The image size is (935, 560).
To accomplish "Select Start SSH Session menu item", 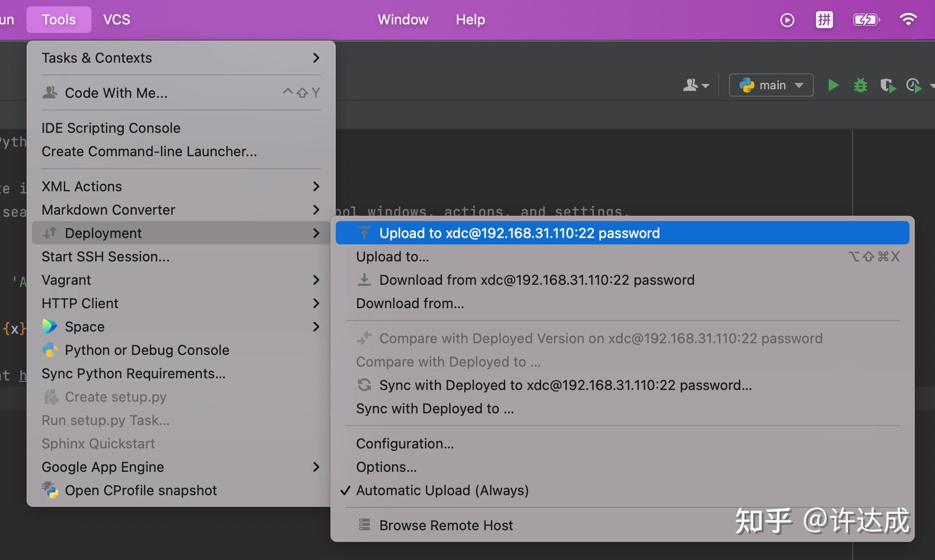I will [106, 257].
